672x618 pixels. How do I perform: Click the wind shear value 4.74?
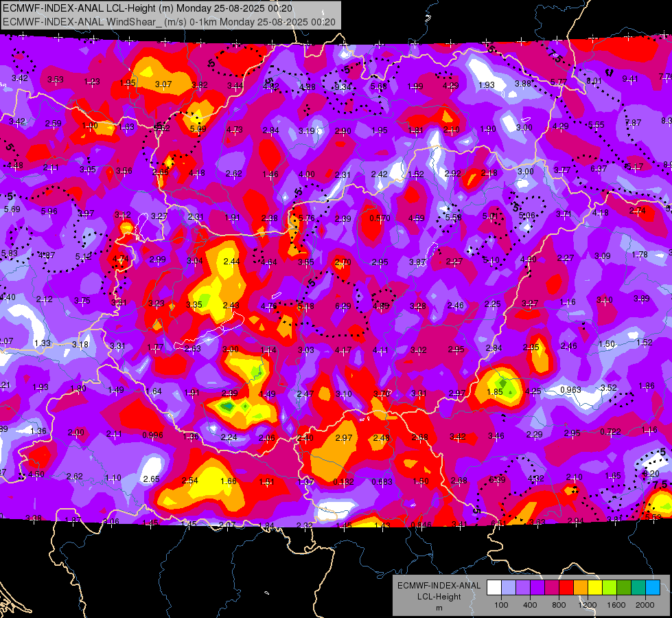coord(120,259)
